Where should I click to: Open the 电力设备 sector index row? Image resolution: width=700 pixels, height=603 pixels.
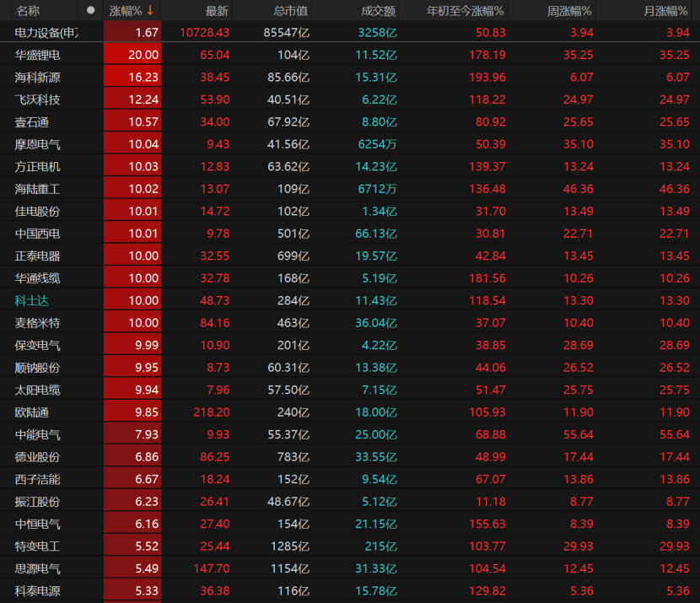point(46,32)
